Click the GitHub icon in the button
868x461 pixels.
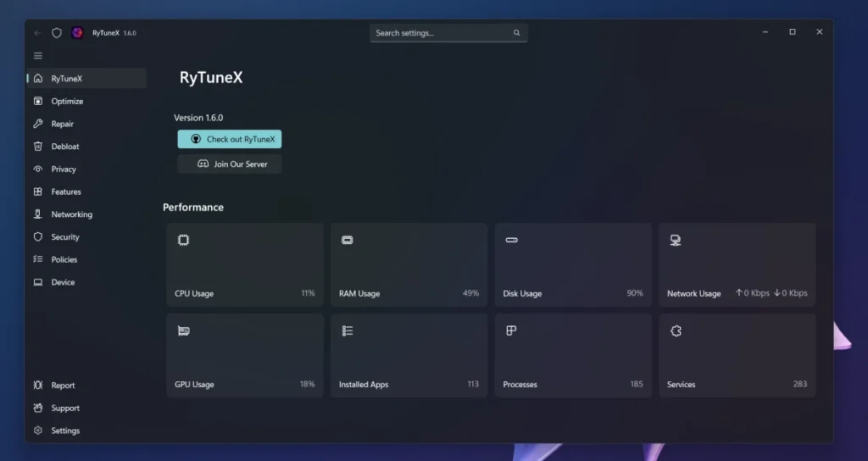(196, 140)
